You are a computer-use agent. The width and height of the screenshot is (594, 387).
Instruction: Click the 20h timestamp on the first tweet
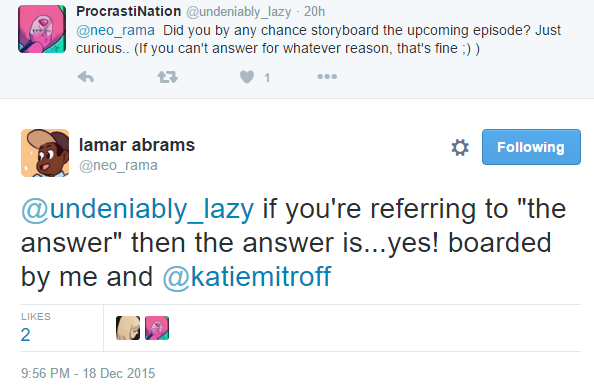tap(314, 12)
